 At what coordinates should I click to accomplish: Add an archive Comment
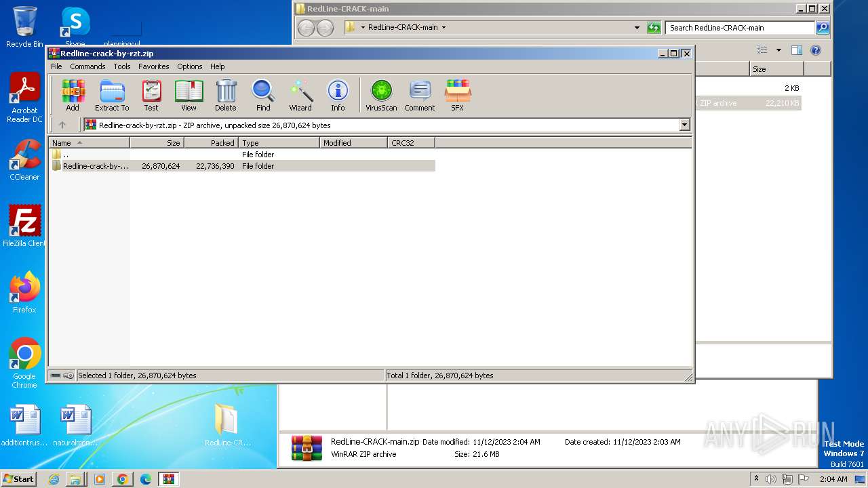click(x=420, y=95)
